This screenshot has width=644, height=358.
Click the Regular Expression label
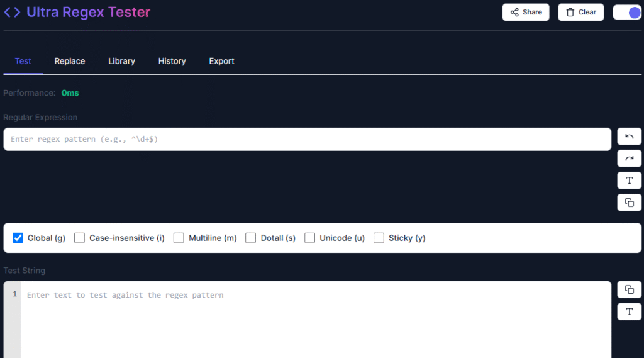40,118
